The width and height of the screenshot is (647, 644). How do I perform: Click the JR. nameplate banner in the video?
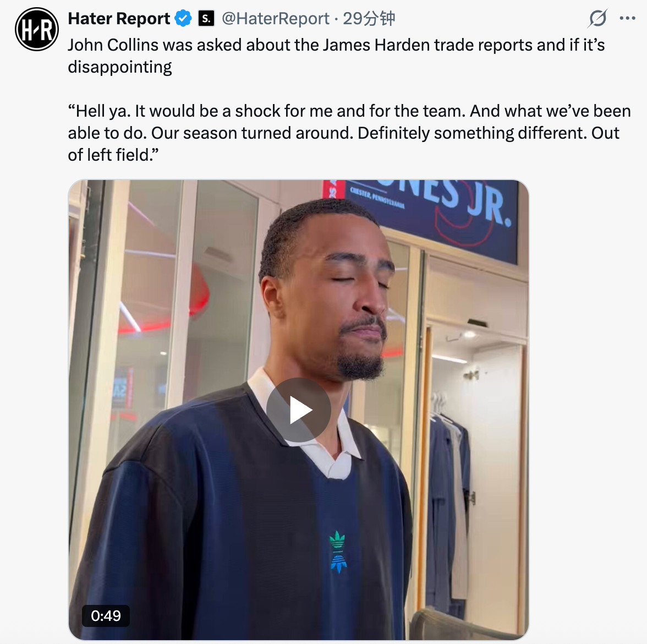(431, 218)
